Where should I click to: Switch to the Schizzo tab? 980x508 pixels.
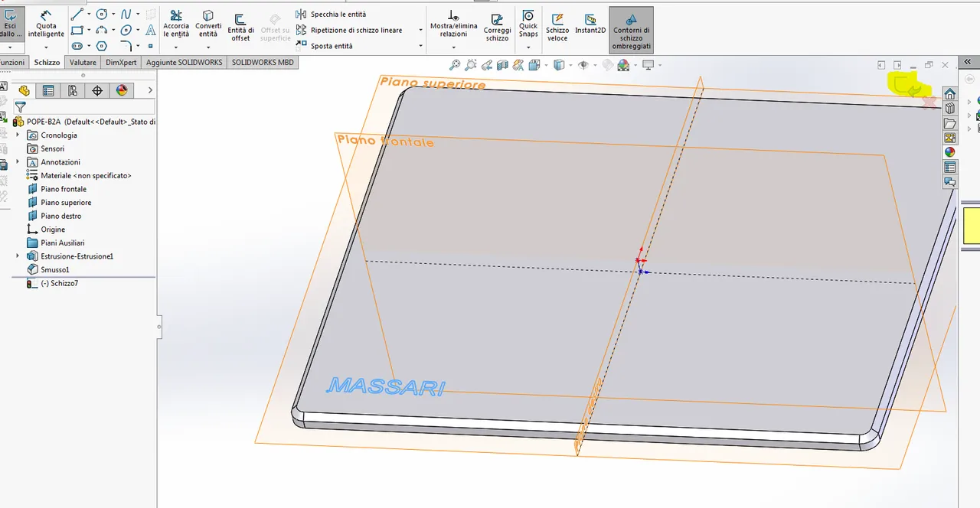pyautogui.click(x=47, y=63)
